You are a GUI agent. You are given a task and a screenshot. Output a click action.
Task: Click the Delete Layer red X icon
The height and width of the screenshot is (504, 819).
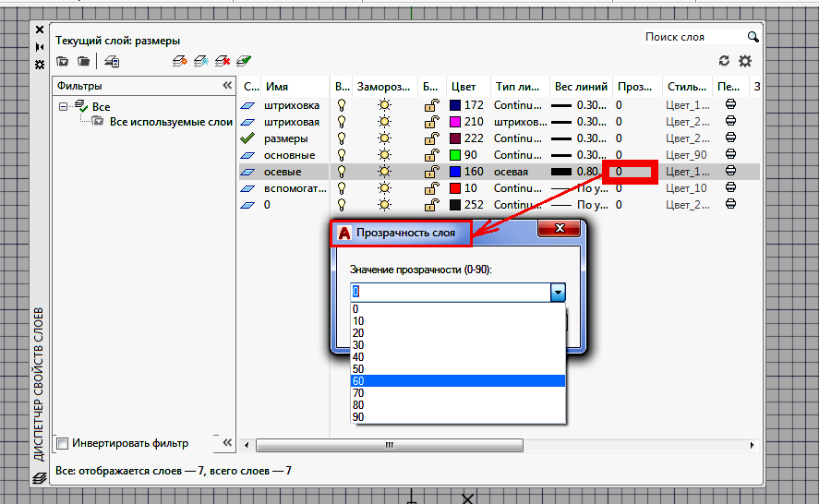(223, 62)
